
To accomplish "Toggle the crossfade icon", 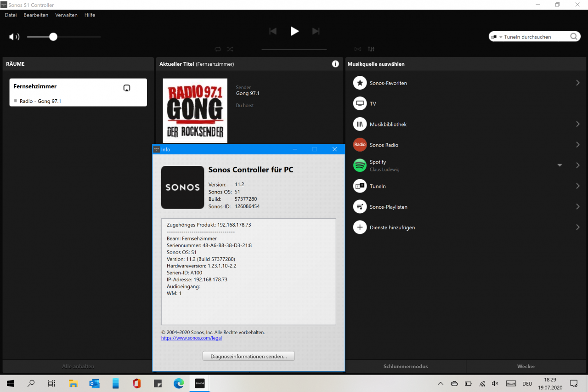I will coord(358,49).
